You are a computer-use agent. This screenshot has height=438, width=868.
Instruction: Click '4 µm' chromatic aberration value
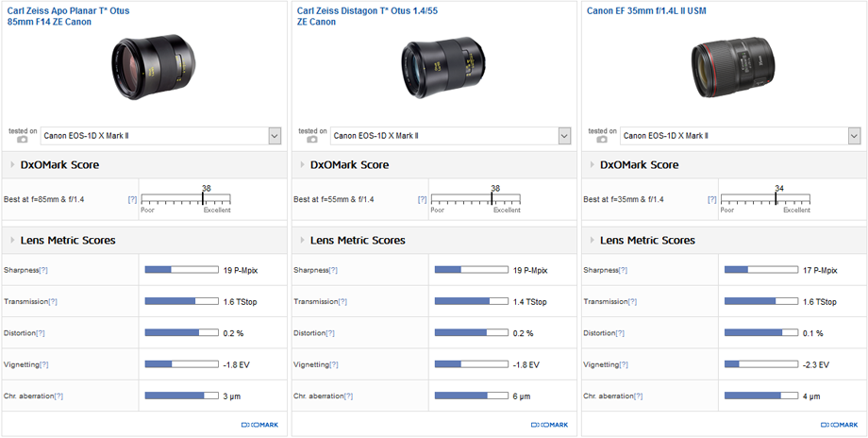point(811,396)
